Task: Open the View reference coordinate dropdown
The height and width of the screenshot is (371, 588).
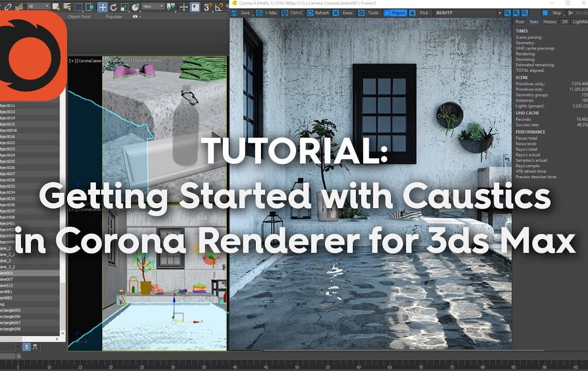Action: point(153,6)
